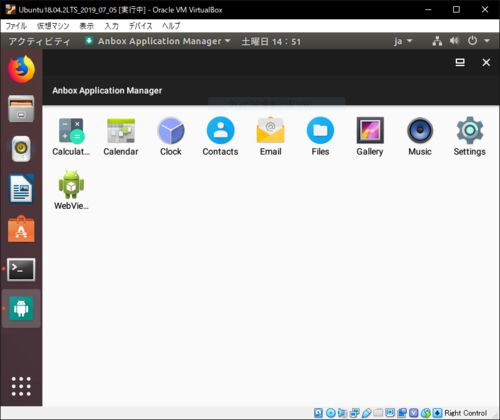Open the ファイル menu in VirtualBox

16,26
